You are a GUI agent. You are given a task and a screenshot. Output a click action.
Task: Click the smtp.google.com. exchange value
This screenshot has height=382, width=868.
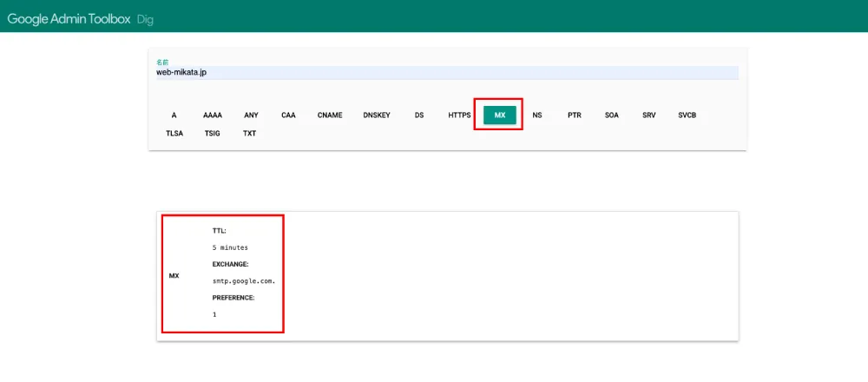click(244, 280)
